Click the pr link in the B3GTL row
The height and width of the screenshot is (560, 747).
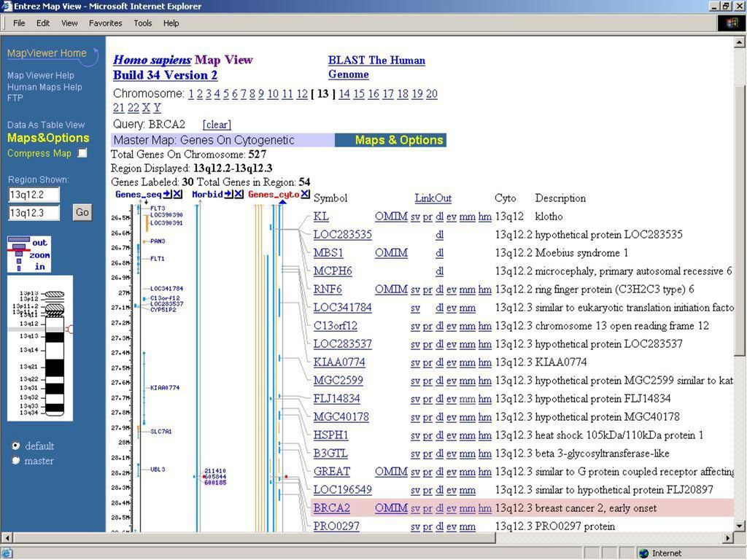(427, 454)
